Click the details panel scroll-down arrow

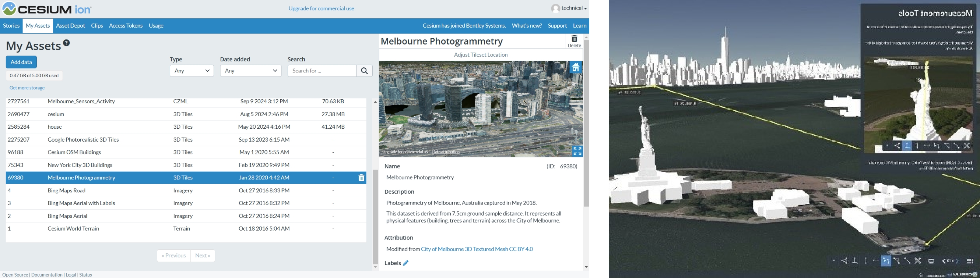(586, 267)
